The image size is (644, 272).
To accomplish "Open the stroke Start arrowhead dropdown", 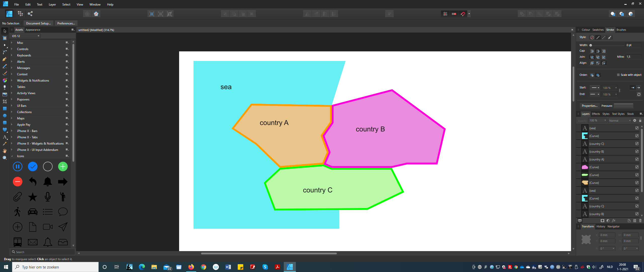I will (x=595, y=88).
